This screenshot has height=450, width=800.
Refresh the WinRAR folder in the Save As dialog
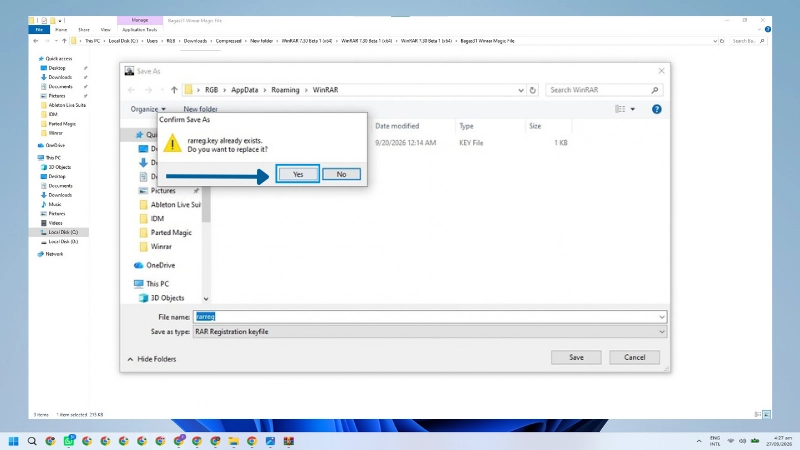pos(533,90)
